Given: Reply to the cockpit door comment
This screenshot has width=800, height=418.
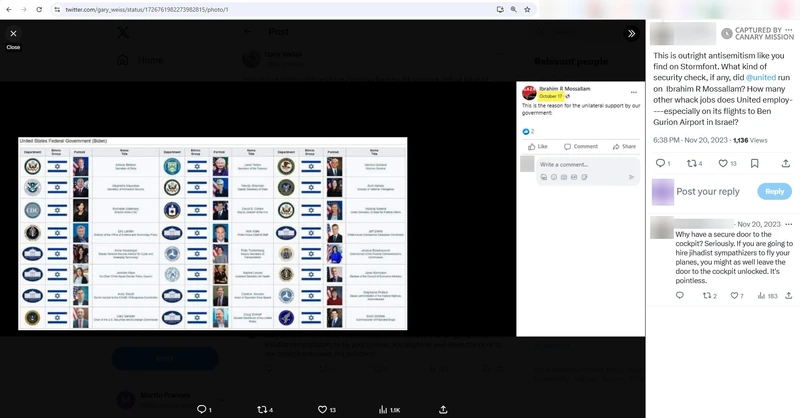Looking at the screenshot, I should (x=680, y=296).
